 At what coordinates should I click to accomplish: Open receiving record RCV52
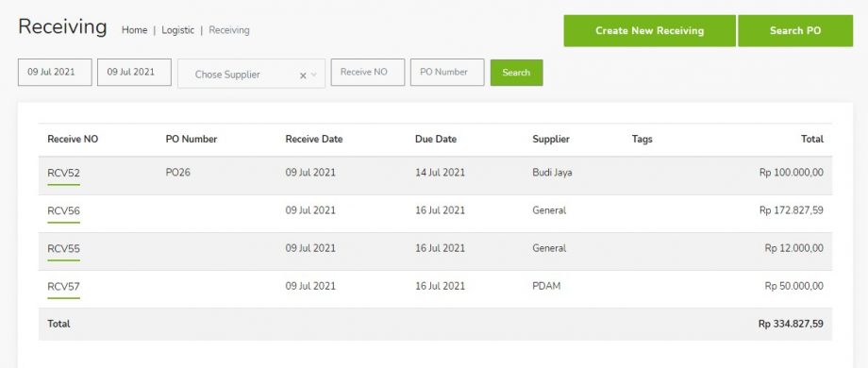[x=63, y=174]
